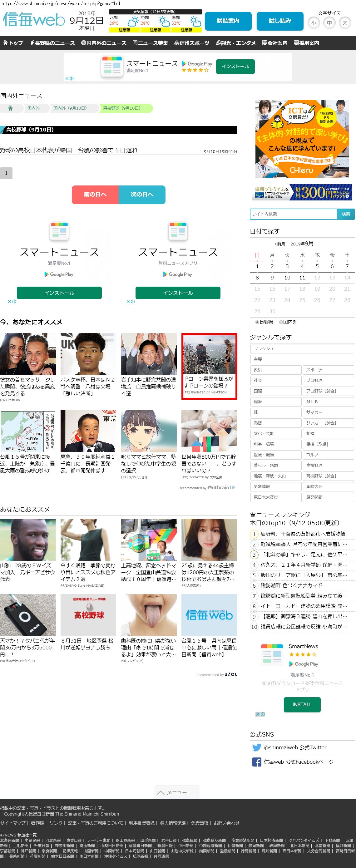Open 会社案内 menu item
This screenshot has width=356, height=868.
(275, 43)
